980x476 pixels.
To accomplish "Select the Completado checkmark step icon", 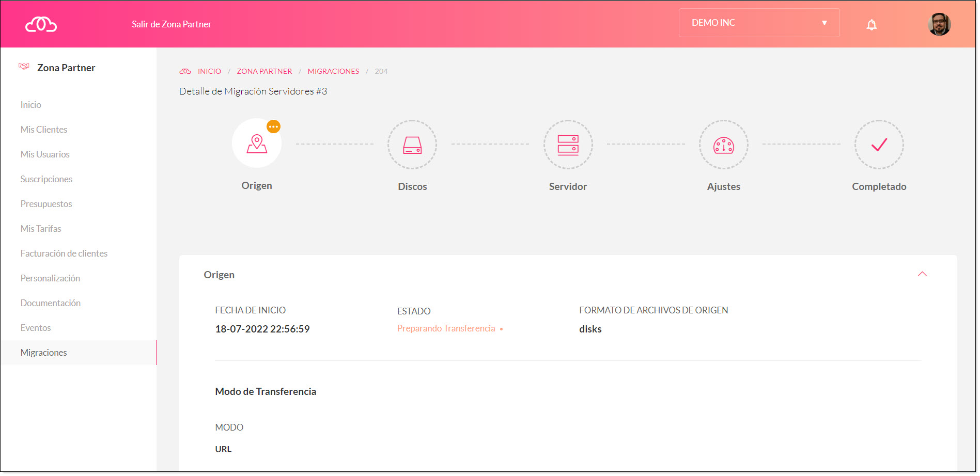I will click(x=879, y=145).
